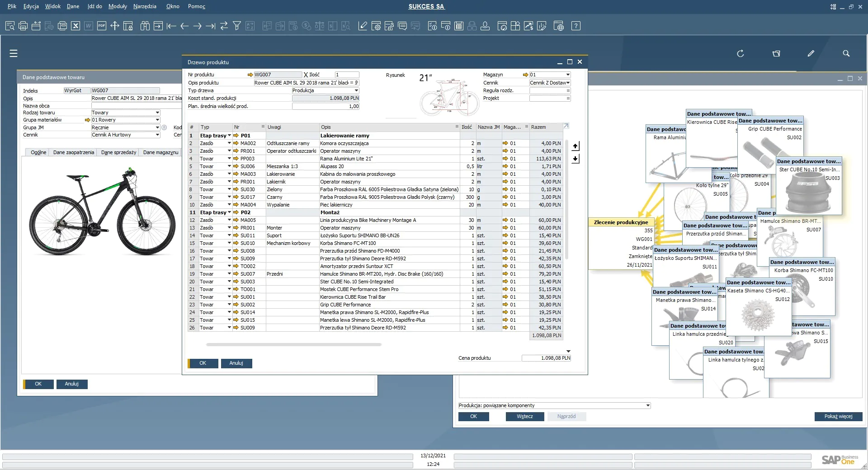Switch to the Dane sprzedaży tab
This screenshot has width=868, height=470.
[x=118, y=152]
